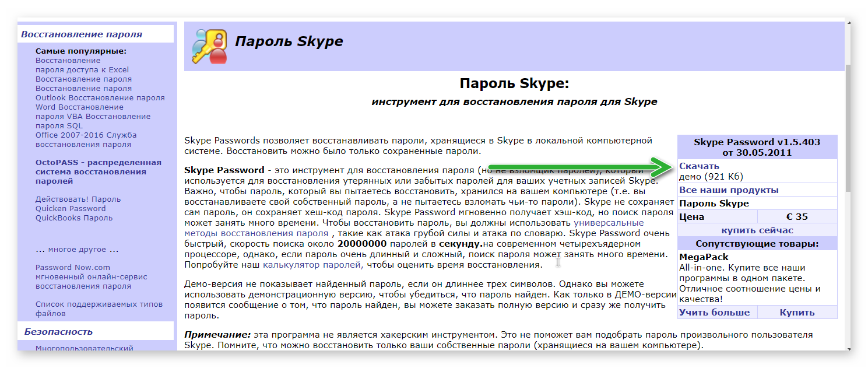Follow the универсальные методы восстановления пароля link
Viewport: 868px width, 368px height.
[414, 227]
